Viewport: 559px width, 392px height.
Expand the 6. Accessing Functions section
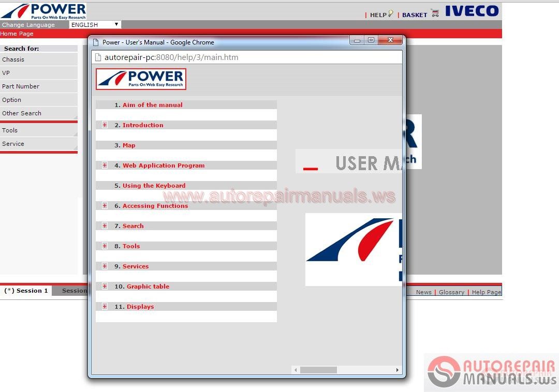coord(105,205)
